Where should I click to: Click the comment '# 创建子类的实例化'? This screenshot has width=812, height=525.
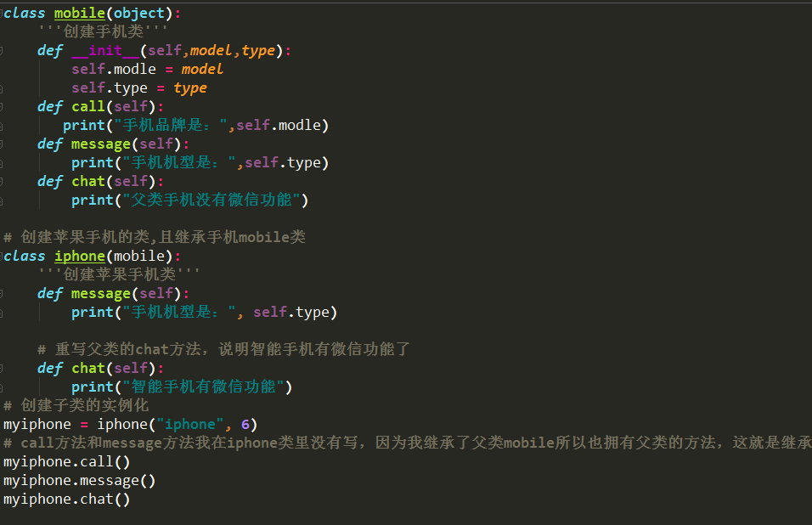(x=76, y=405)
